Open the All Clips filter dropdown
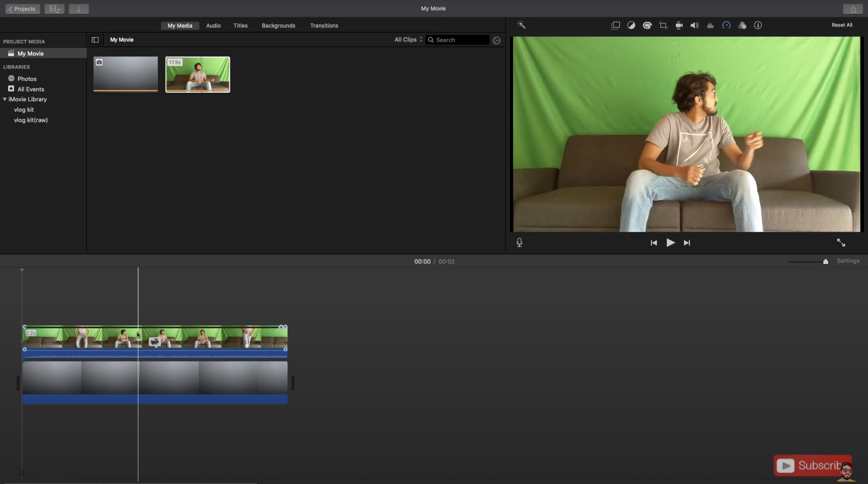868x484 pixels. coord(408,39)
